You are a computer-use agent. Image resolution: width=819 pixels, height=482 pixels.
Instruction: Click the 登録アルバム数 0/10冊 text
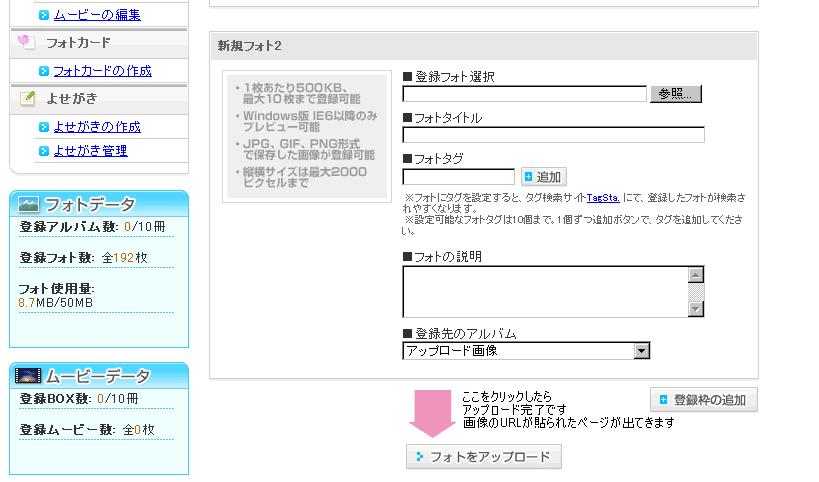click(92, 227)
